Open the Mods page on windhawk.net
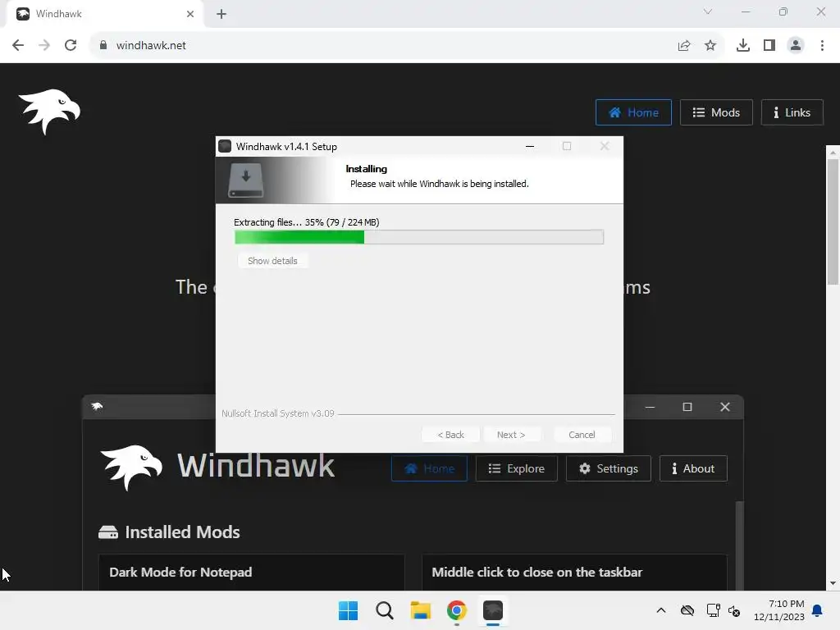This screenshot has width=840, height=630. (x=716, y=112)
